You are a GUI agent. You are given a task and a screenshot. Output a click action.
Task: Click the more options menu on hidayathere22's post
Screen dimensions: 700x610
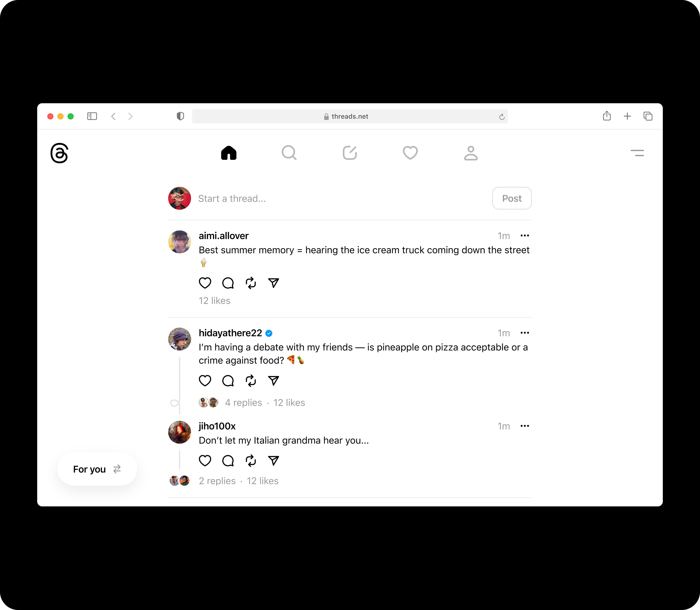pyautogui.click(x=524, y=332)
